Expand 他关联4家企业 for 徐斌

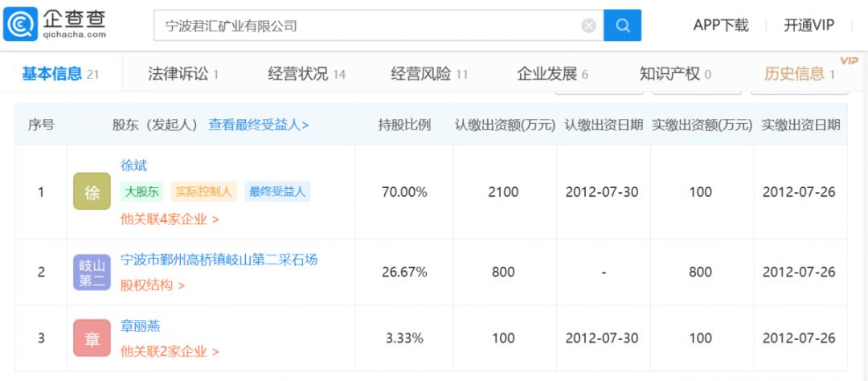click(170, 219)
